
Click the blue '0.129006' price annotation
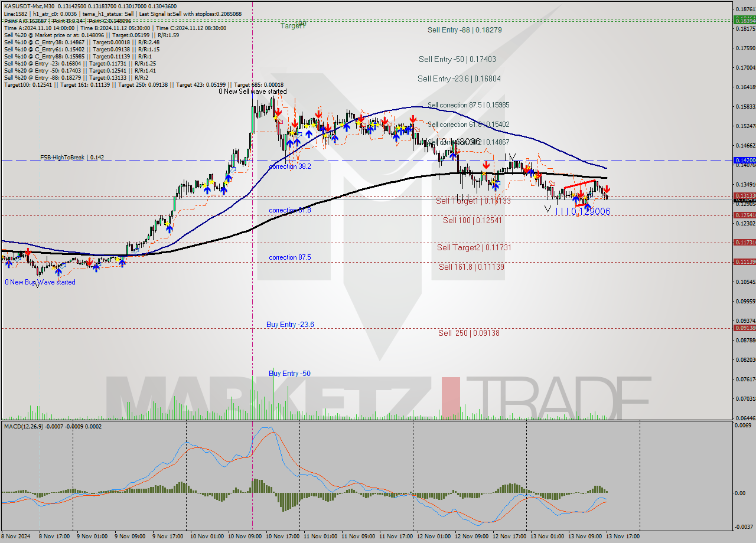591,211
